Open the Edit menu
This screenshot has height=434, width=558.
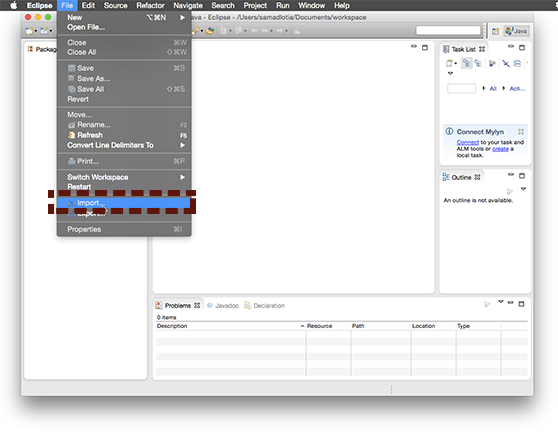pyautogui.click(x=88, y=5)
